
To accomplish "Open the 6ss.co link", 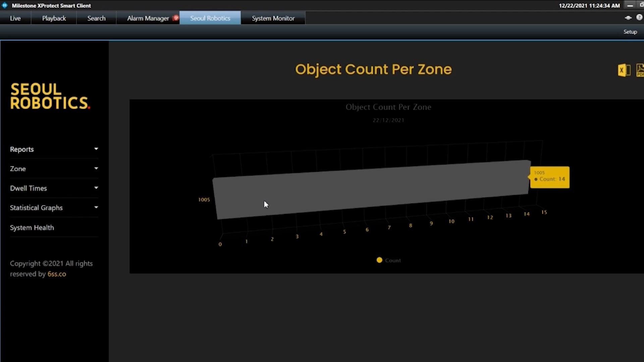I will click(x=57, y=274).
